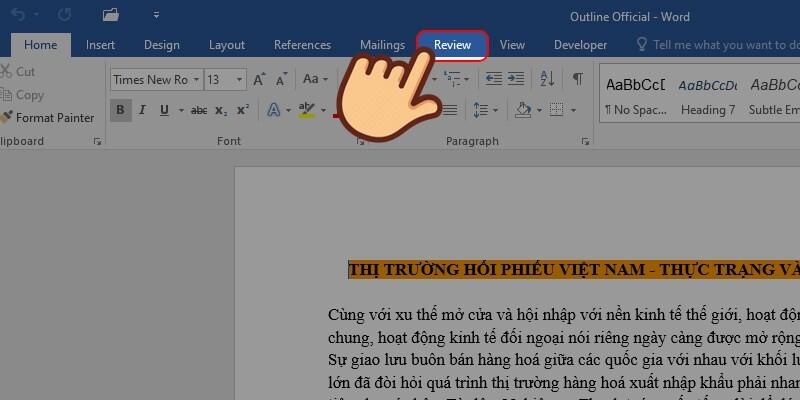The image size is (800, 400).
Task: Click the Undo arrow in the title bar
Action: click(x=18, y=15)
